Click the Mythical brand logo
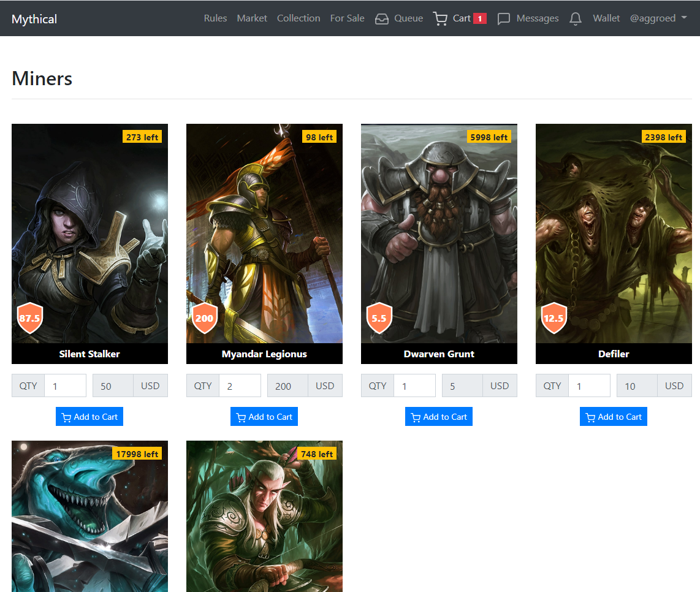This screenshot has height=592, width=700. 34,19
